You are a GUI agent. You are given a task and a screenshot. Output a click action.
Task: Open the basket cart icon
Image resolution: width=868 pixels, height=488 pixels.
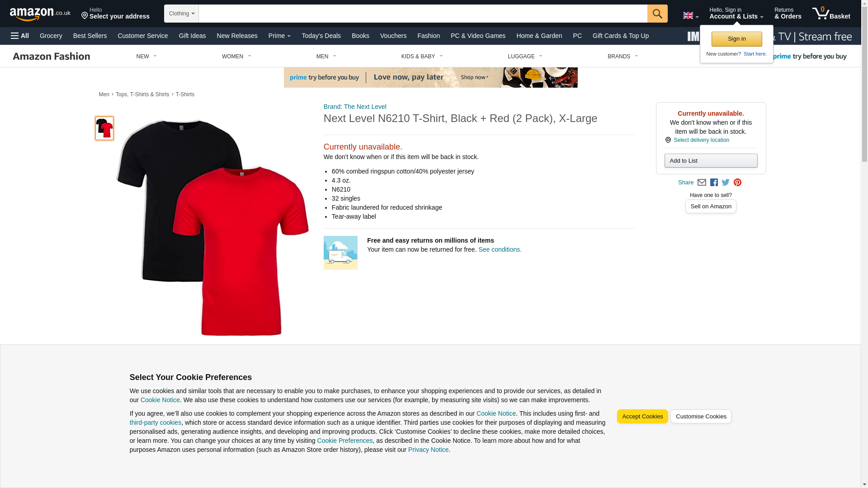point(831,14)
